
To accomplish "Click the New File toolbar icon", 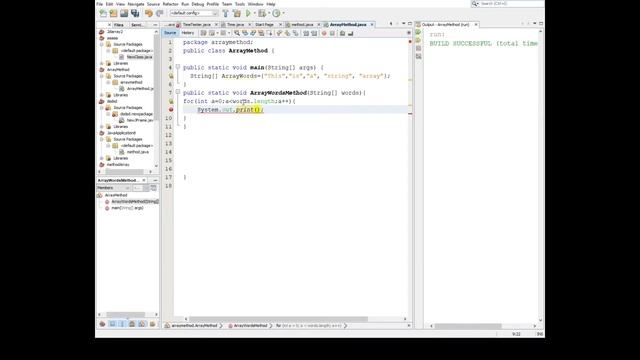I will 103,13.
